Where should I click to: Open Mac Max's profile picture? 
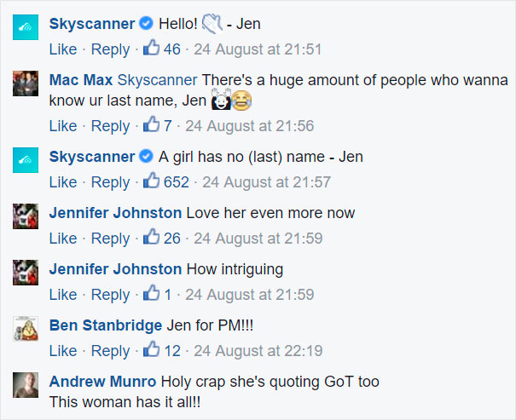pos(26,83)
